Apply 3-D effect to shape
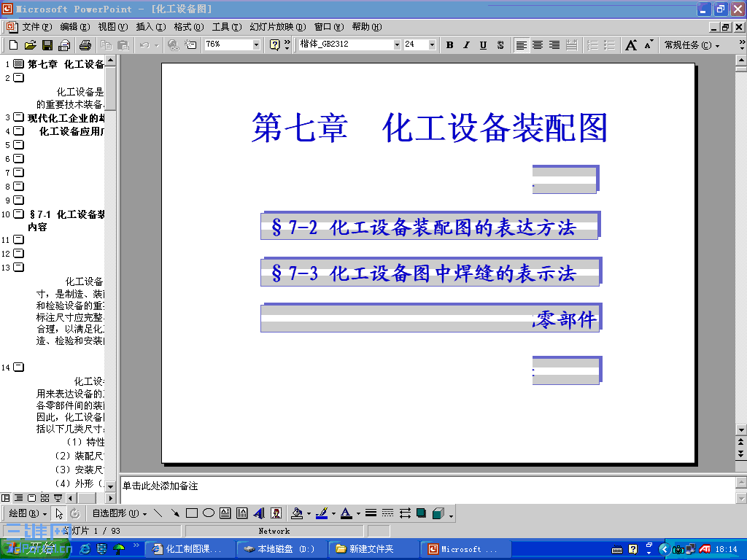This screenshot has height=560, width=747. [436, 513]
